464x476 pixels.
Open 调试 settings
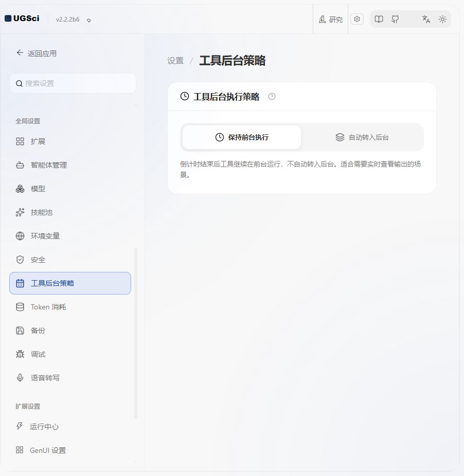(x=70, y=354)
